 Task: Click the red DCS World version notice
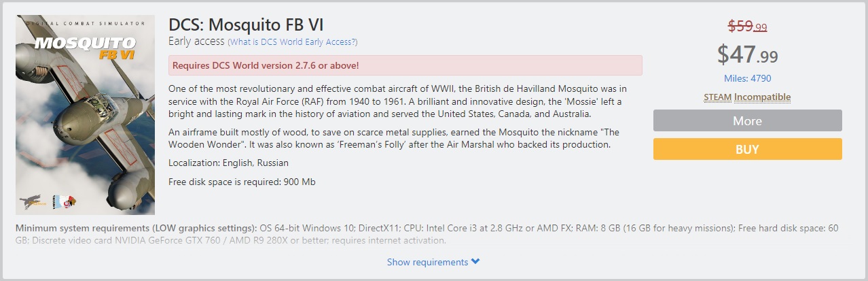coord(405,65)
